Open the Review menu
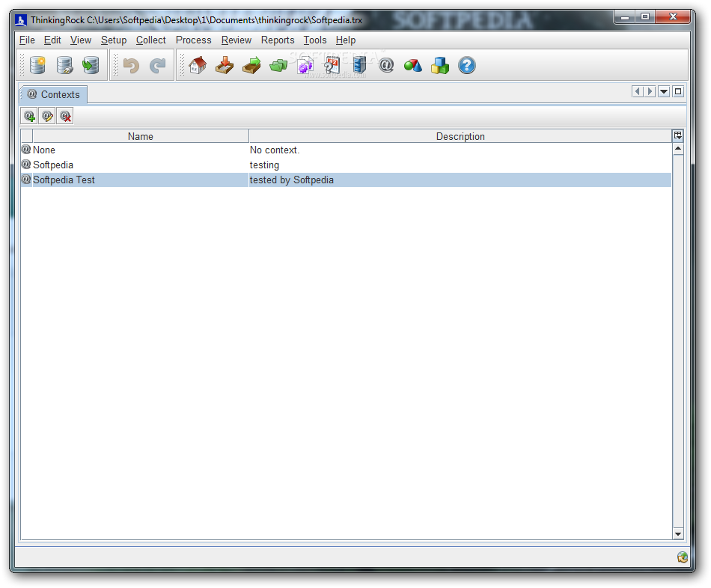Screen dimensions: 711x588 (237, 40)
